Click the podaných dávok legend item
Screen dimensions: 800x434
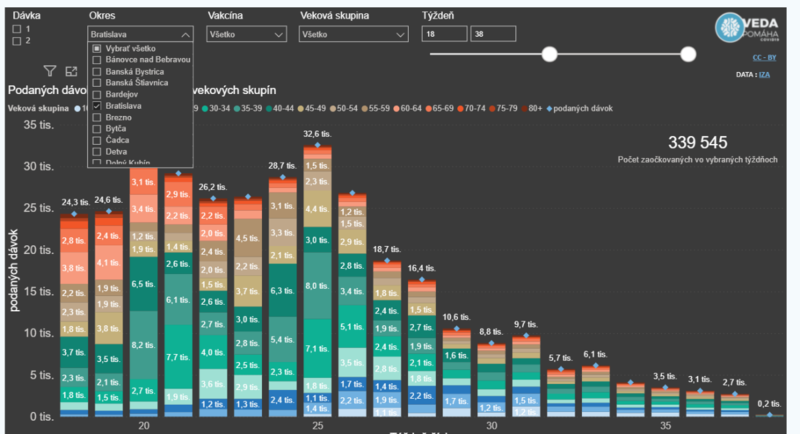(580, 108)
